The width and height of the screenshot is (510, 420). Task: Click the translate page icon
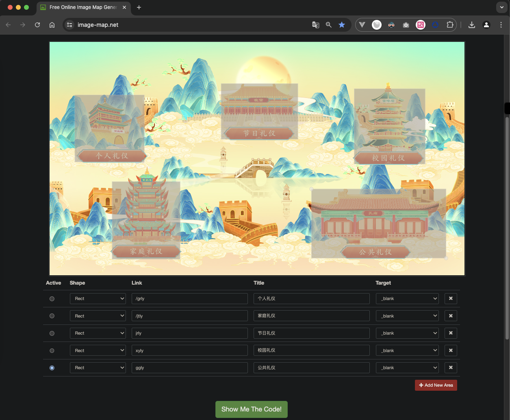(x=315, y=25)
